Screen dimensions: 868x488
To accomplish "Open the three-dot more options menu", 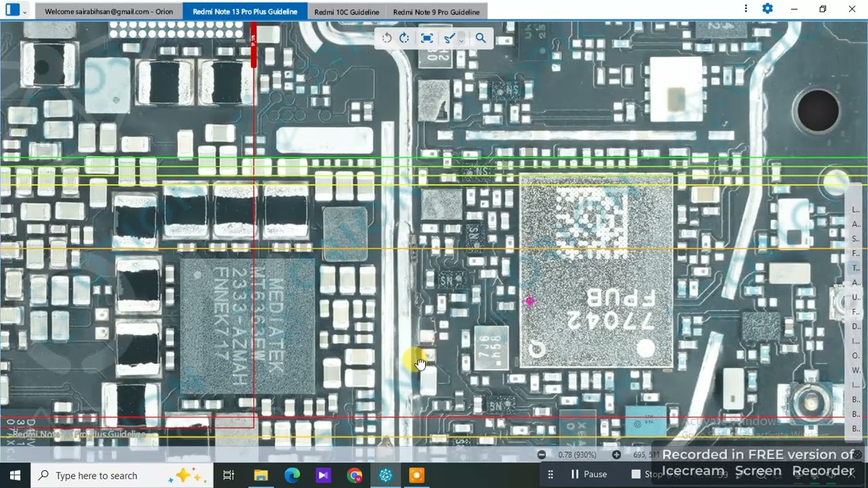I will [746, 9].
